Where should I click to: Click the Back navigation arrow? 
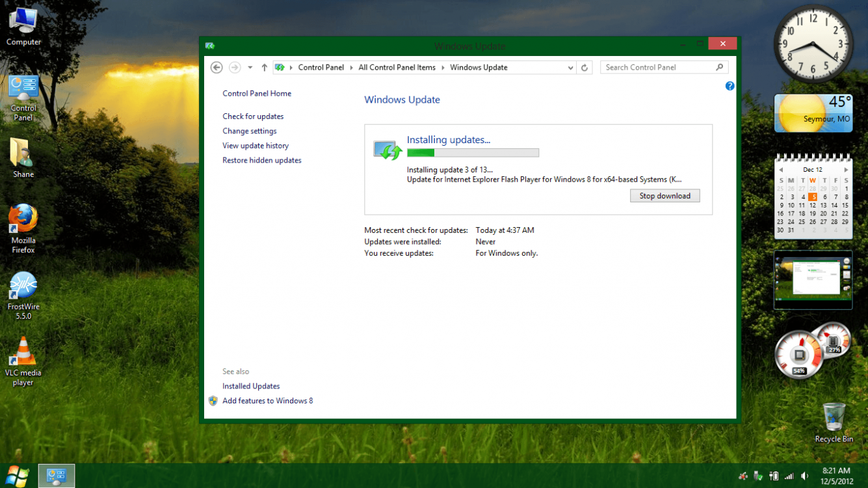point(217,68)
